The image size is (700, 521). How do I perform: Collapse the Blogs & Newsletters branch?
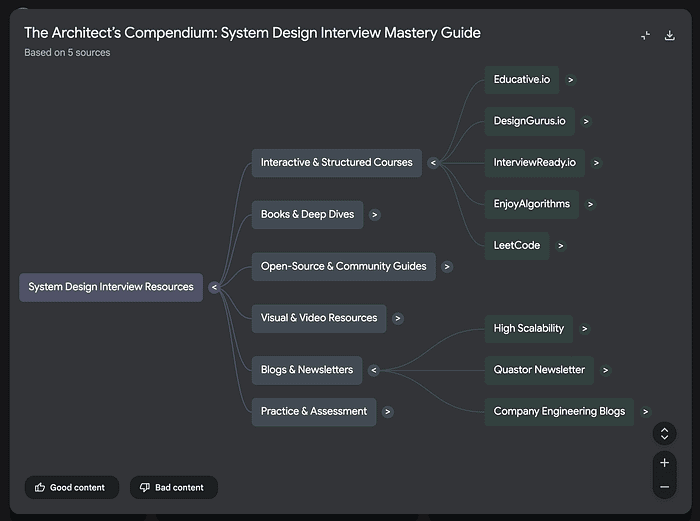pyautogui.click(x=373, y=370)
